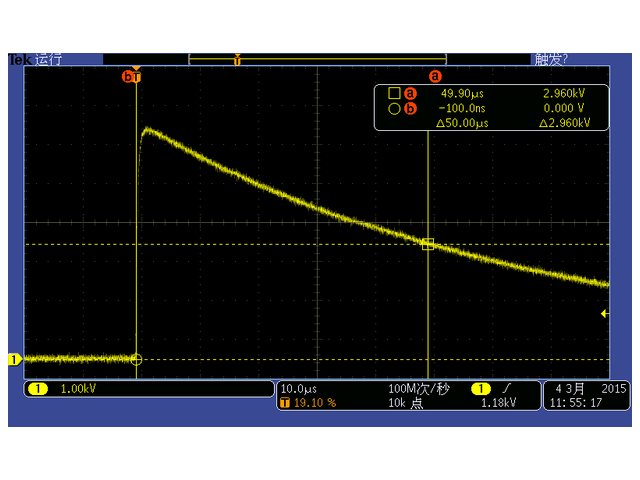Screen dimensions: 640x480
Task: Click the square cursor a marker on waveform
Action: pos(428,244)
